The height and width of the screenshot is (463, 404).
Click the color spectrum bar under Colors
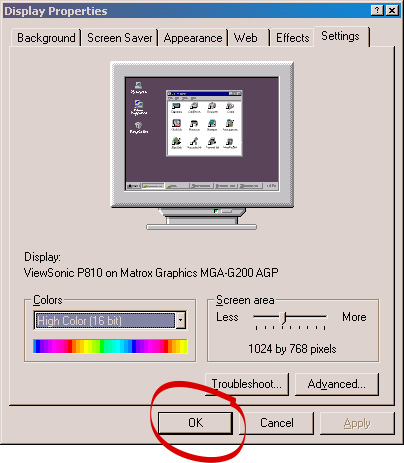pyautogui.click(x=110, y=346)
